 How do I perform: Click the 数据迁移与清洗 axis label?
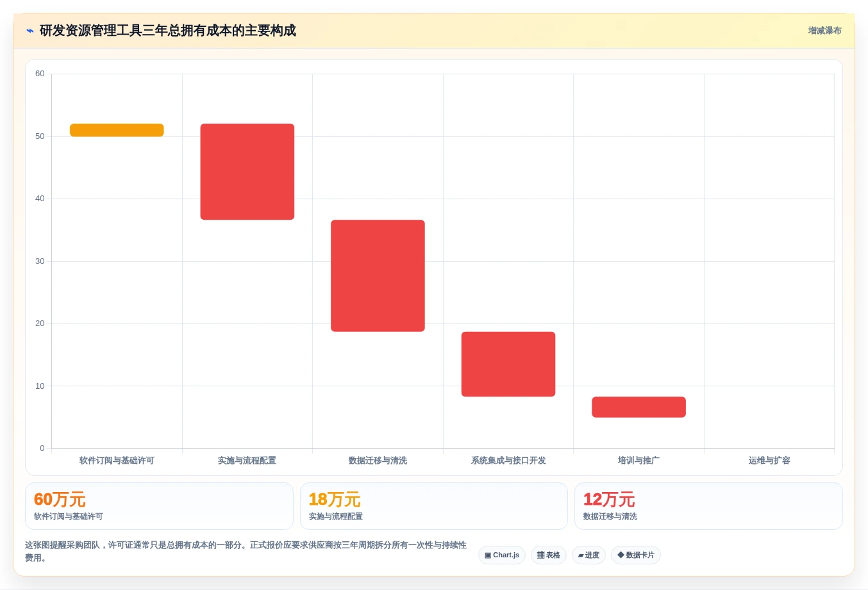(378, 461)
